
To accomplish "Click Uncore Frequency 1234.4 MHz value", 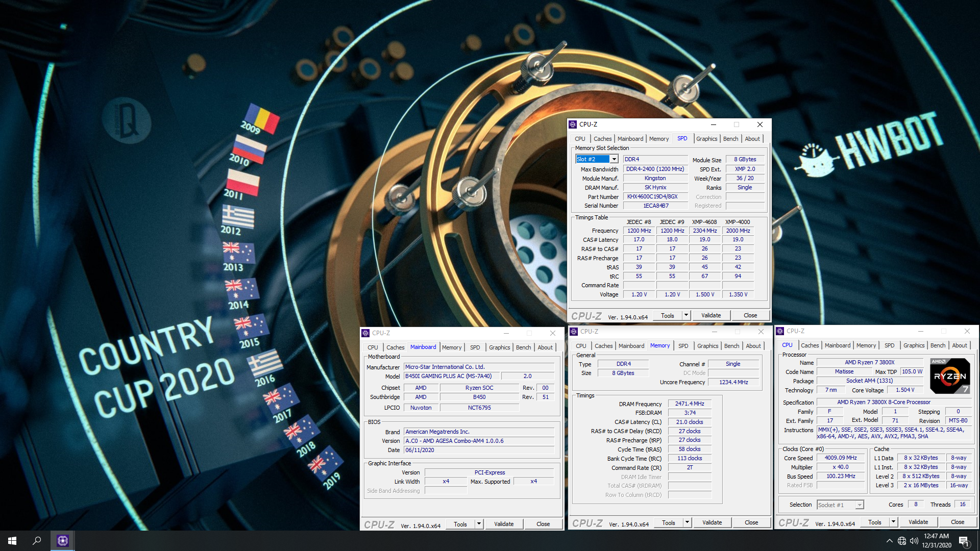I will (733, 382).
